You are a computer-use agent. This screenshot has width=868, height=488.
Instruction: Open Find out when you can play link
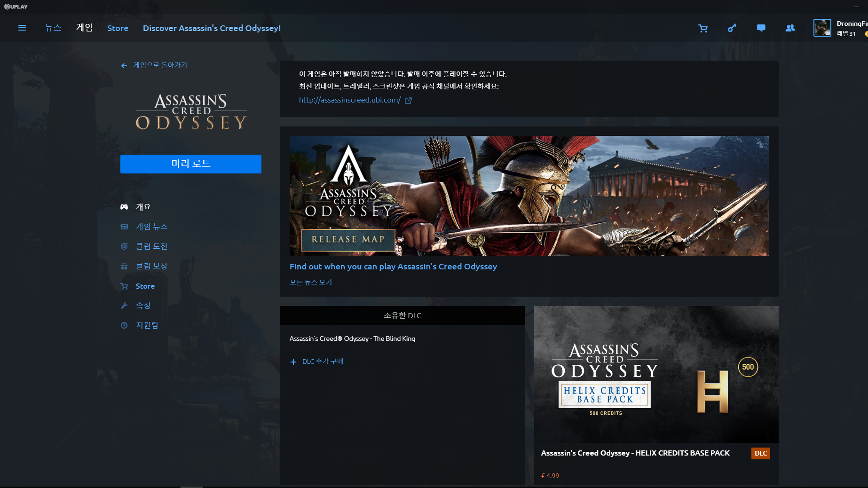point(393,267)
